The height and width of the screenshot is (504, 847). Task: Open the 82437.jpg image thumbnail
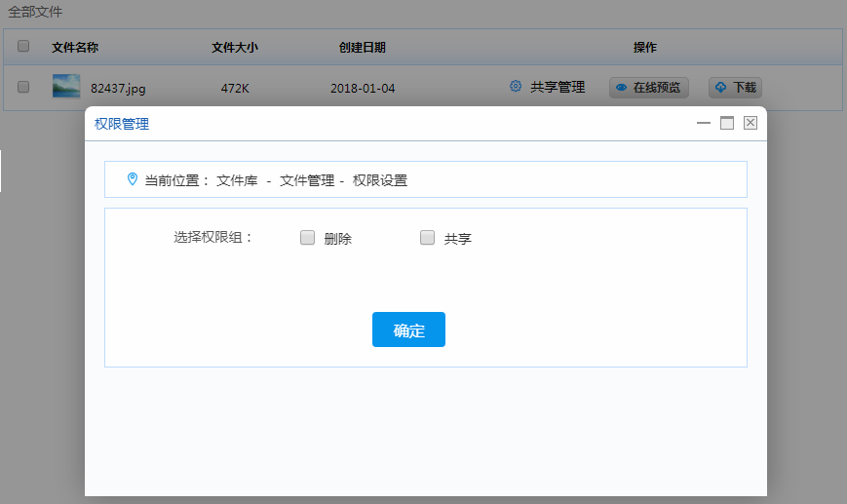tap(66, 87)
